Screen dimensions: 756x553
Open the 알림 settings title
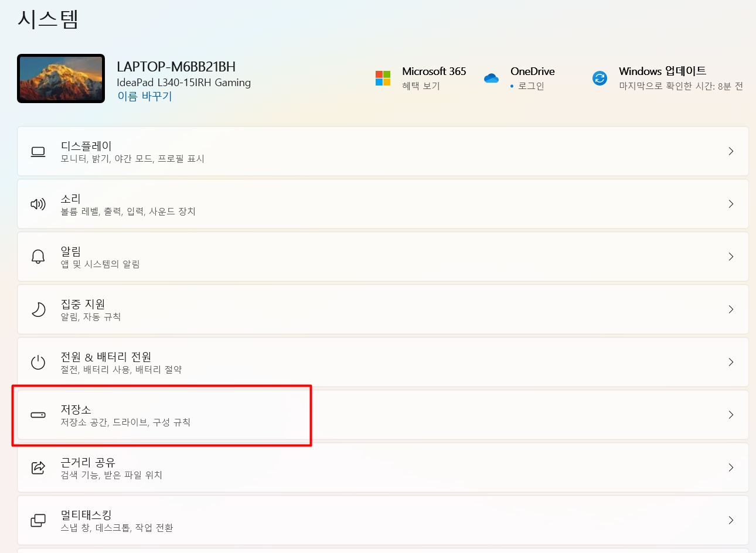[71, 251]
